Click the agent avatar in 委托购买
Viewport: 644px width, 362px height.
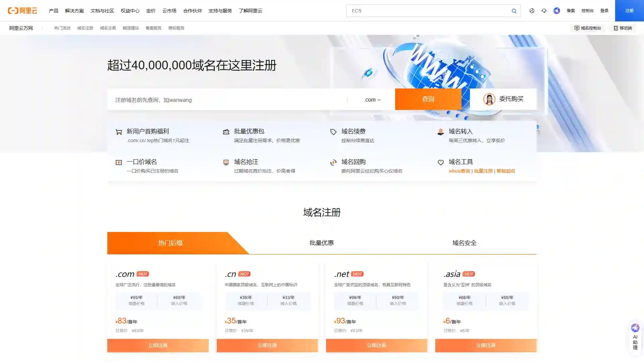(489, 99)
